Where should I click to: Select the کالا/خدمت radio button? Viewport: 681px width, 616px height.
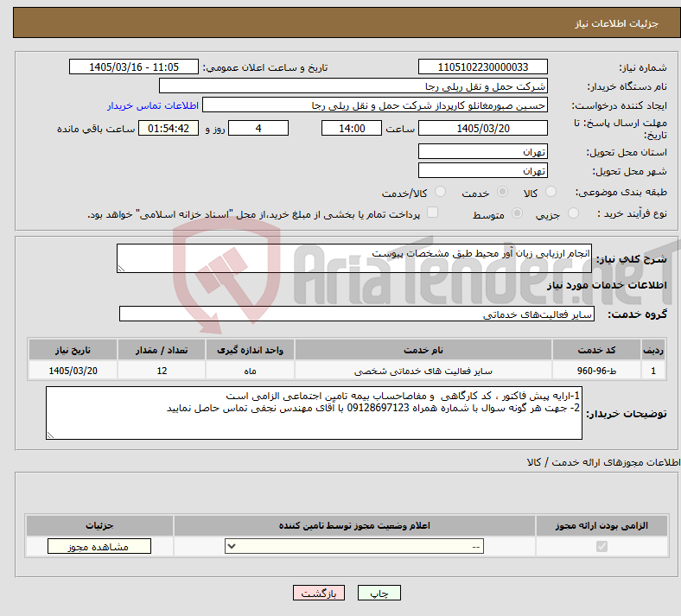[x=441, y=192]
